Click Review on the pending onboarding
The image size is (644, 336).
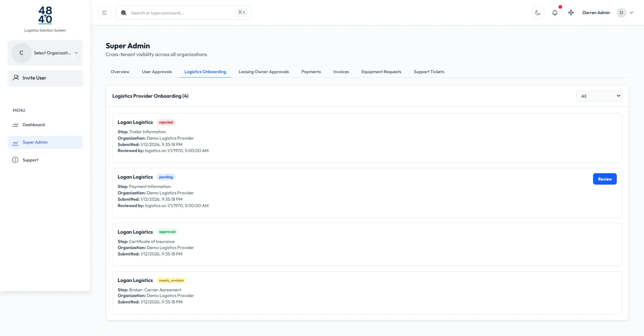604,179
